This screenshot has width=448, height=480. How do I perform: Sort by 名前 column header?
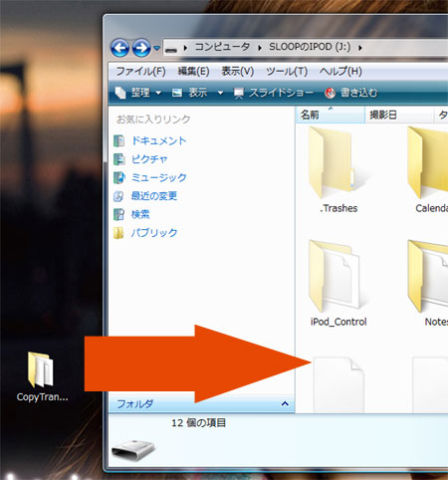pyautogui.click(x=331, y=115)
